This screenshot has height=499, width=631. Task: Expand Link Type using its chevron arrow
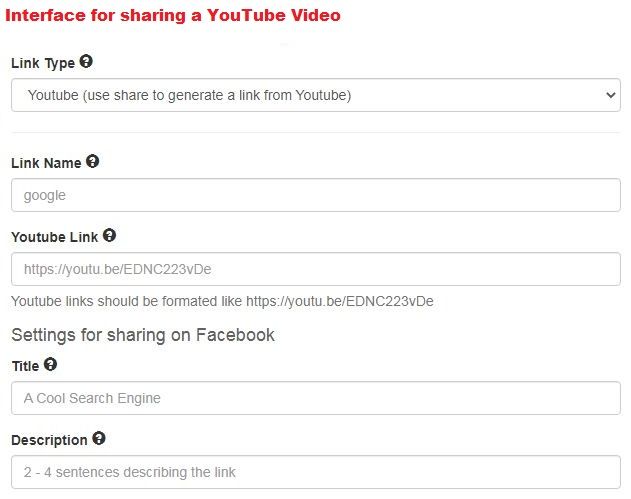point(611,96)
